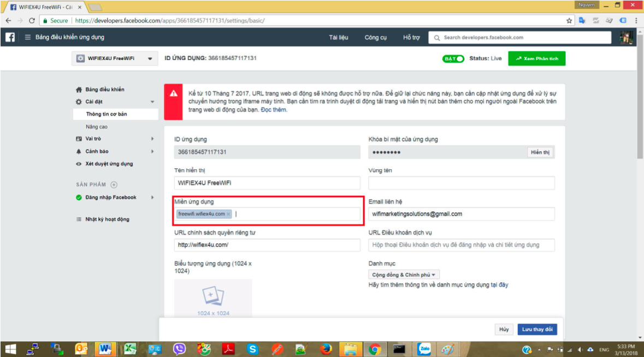Click the browser address bar URL

click(170, 21)
